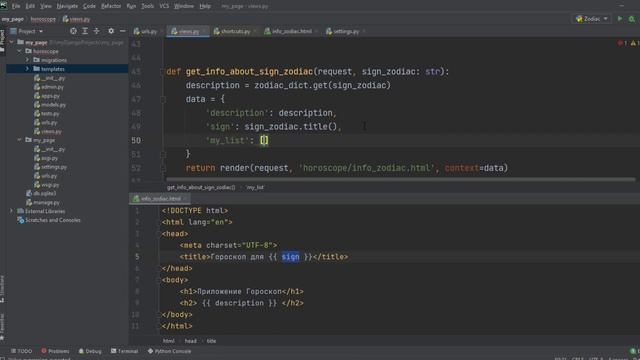Open the Python Console tool window

(169, 351)
